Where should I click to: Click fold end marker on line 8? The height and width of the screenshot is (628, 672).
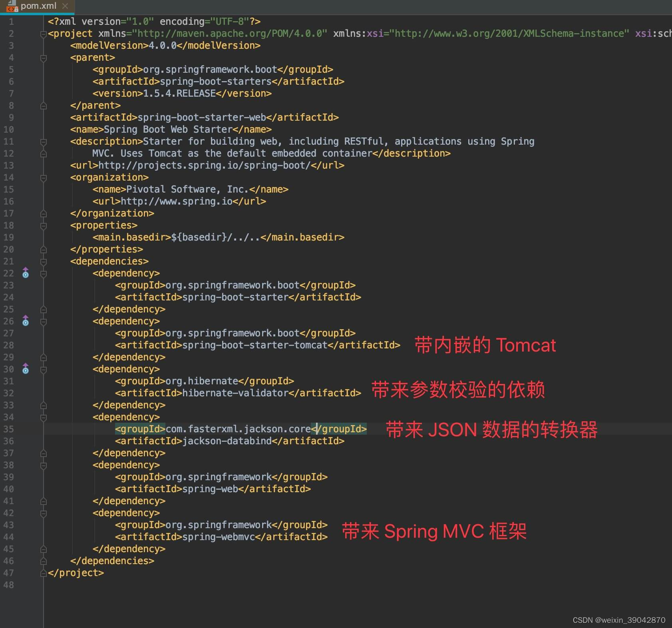pos(44,106)
